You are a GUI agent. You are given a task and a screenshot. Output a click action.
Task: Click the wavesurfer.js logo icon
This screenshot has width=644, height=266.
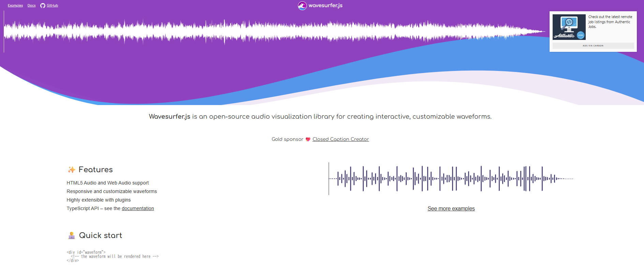pyautogui.click(x=302, y=5)
